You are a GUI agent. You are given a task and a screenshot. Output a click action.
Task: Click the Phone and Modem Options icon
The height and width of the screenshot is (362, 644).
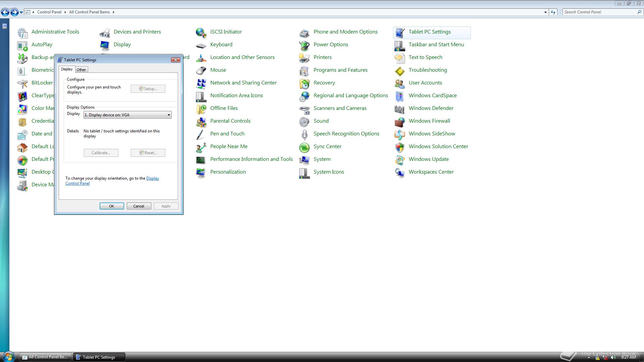[305, 33]
